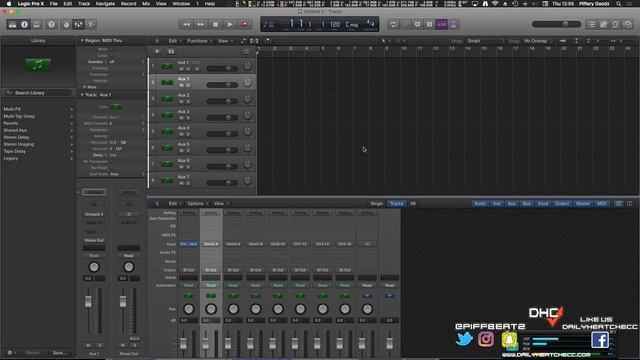640x360 pixels.
Task: Click the Aux 7 track icon
Action: click(x=167, y=180)
